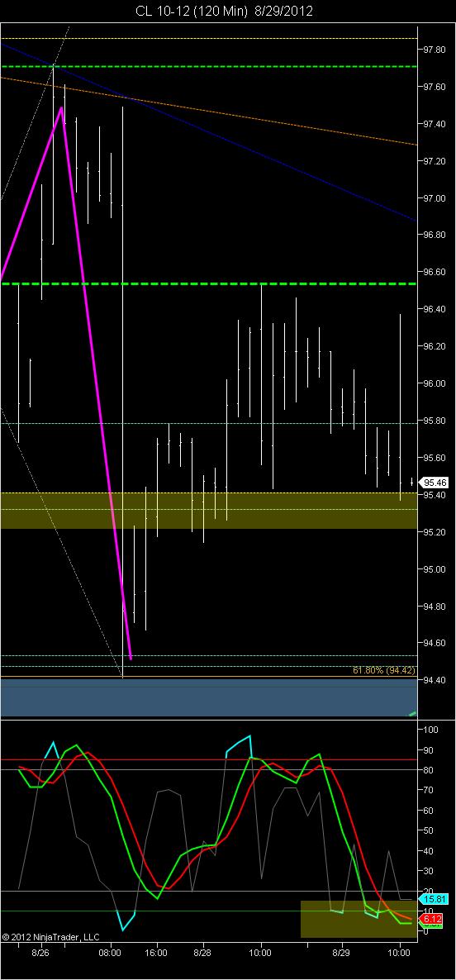The width and height of the screenshot is (456, 980).
Task: Click the 97.40 price axis label
Action: click(435, 124)
